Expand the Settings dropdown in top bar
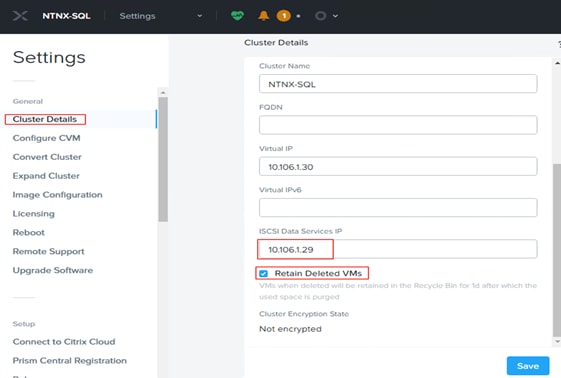 coord(200,16)
